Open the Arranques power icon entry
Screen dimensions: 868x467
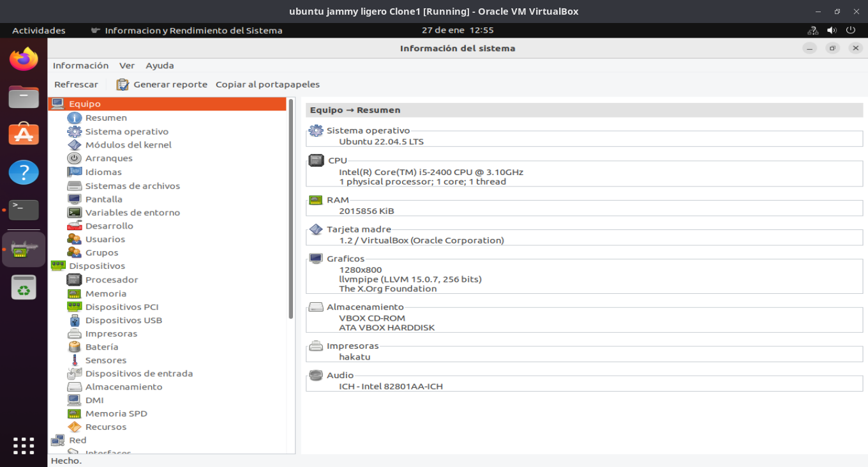click(x=75, y=158)
